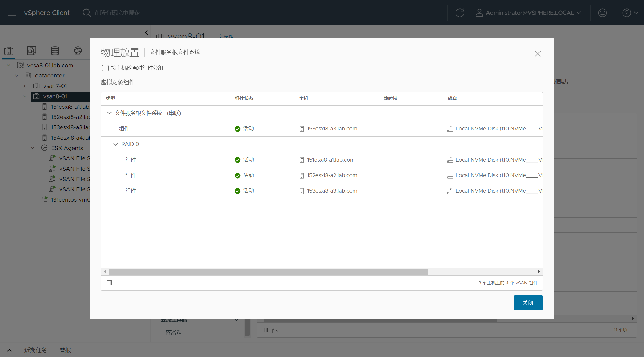644x357 pixels.
Task: Click 151esxi8-a1.lab.com host in table
Action: coord(331,160)
